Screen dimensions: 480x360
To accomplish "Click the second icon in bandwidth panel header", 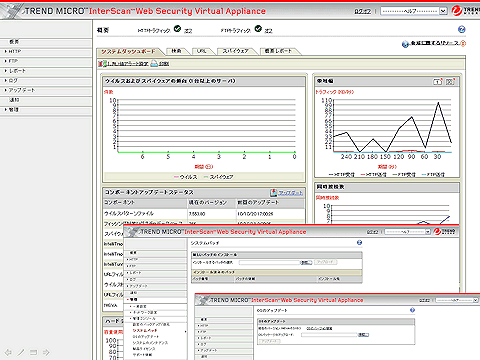I will [x=450, y=81].
